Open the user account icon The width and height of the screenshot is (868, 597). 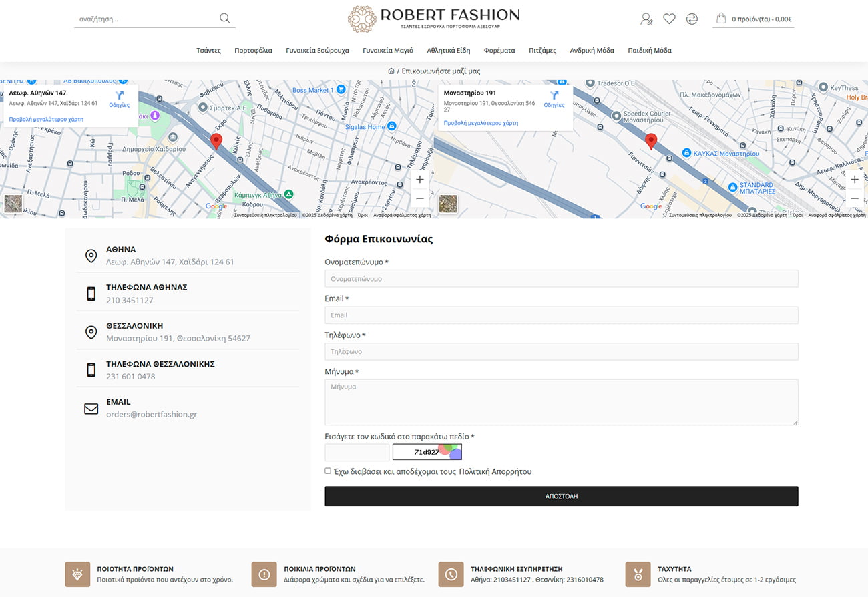[646, 19]
